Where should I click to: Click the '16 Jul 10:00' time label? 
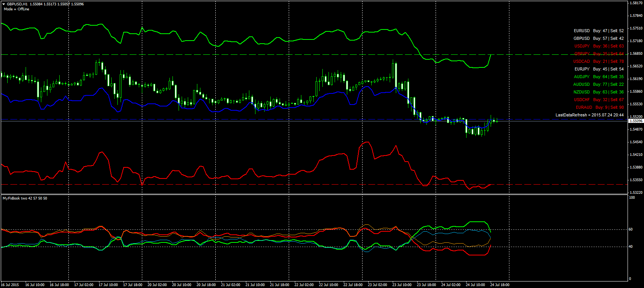35,285
